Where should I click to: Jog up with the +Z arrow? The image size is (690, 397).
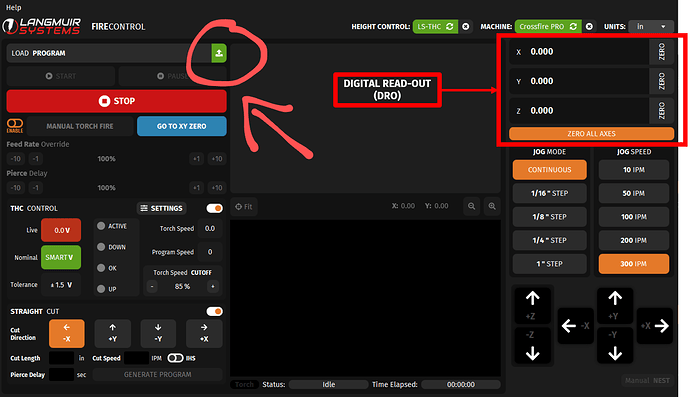pos(532,305)
